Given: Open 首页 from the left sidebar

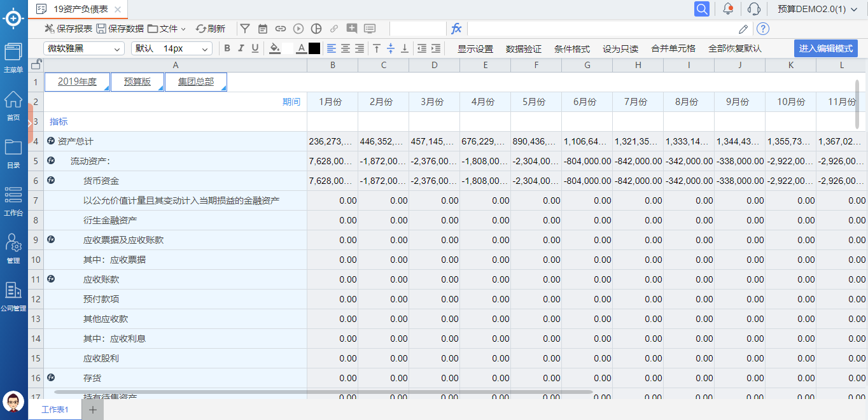Looking at the screenshot, I should [13, 106].
